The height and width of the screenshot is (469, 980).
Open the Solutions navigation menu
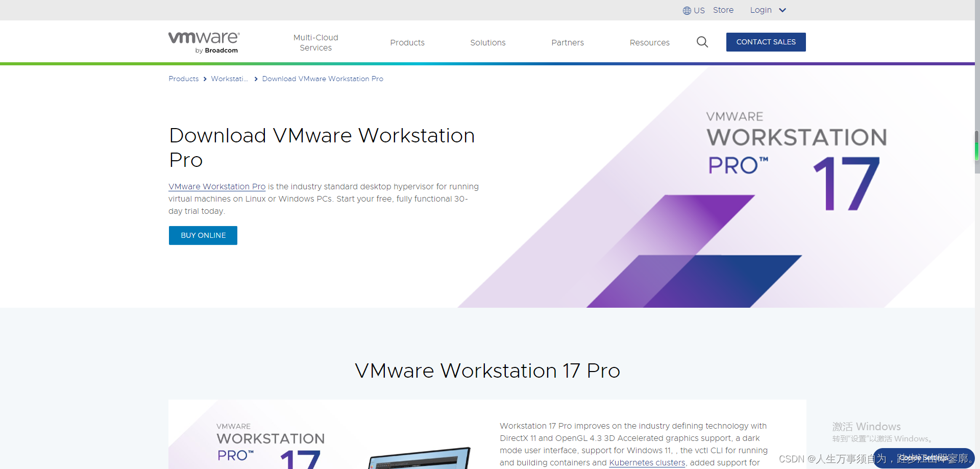click(488, 43)
